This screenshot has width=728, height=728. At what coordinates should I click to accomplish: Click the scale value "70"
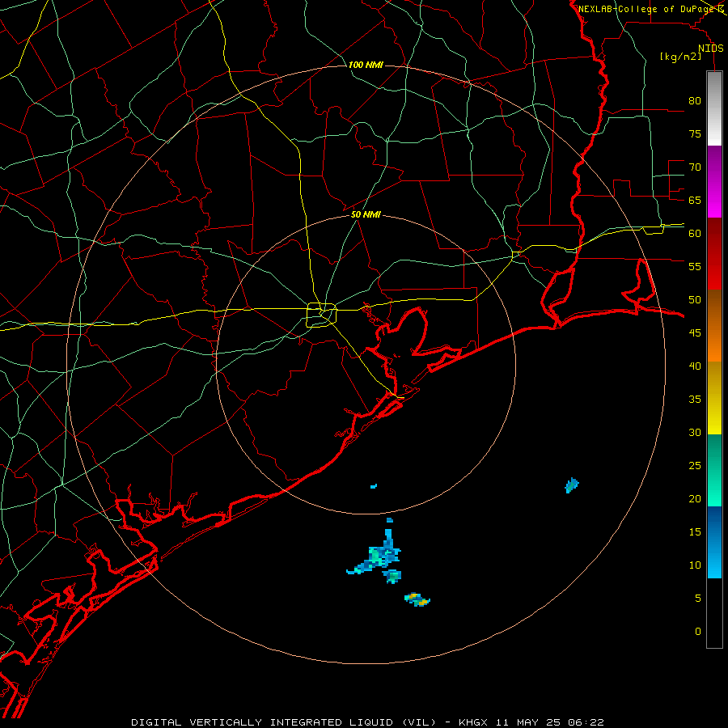[695, 167]
